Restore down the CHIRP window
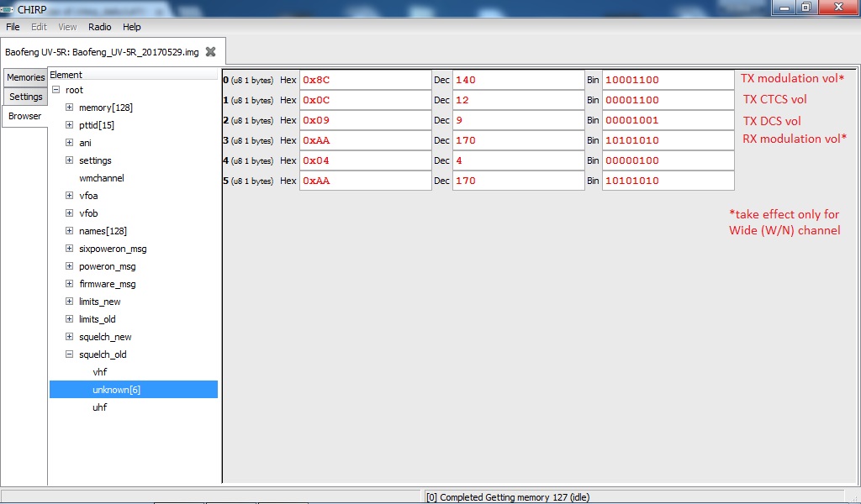Viewport: 861px width, 504px height. pos(806,8)
